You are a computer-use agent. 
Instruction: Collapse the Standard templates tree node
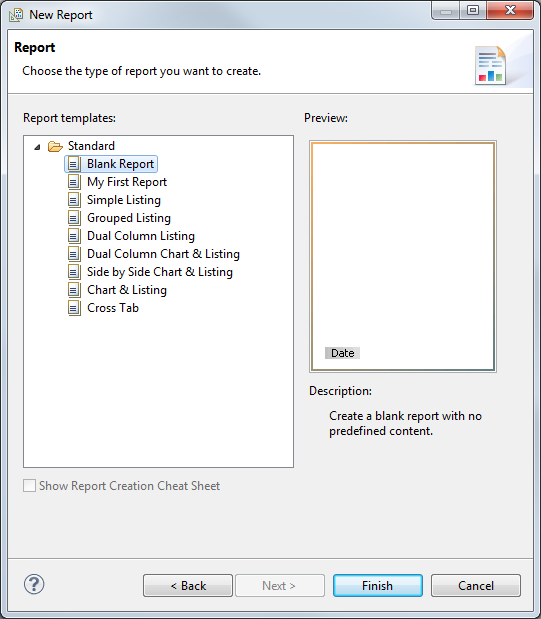37,147
